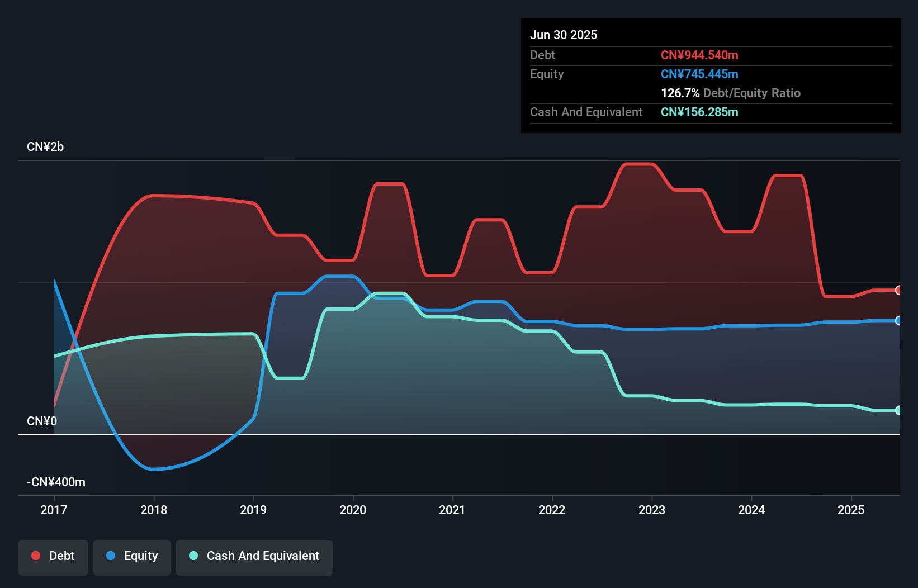Click the teal Cash And Equivalent legend dot
The width and height of the screenshot is (918, 588).
[193, 556]
